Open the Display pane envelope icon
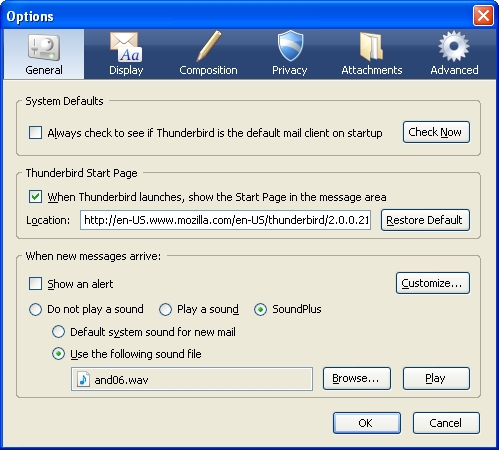This screenshot has height=450, width=499. click(x=126, y=47)
